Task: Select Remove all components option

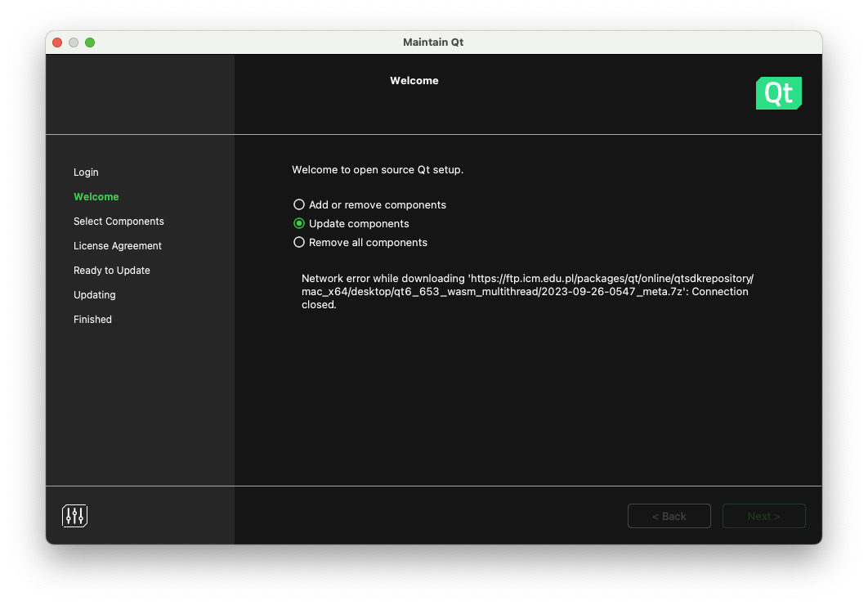Action: pos(360,243)
